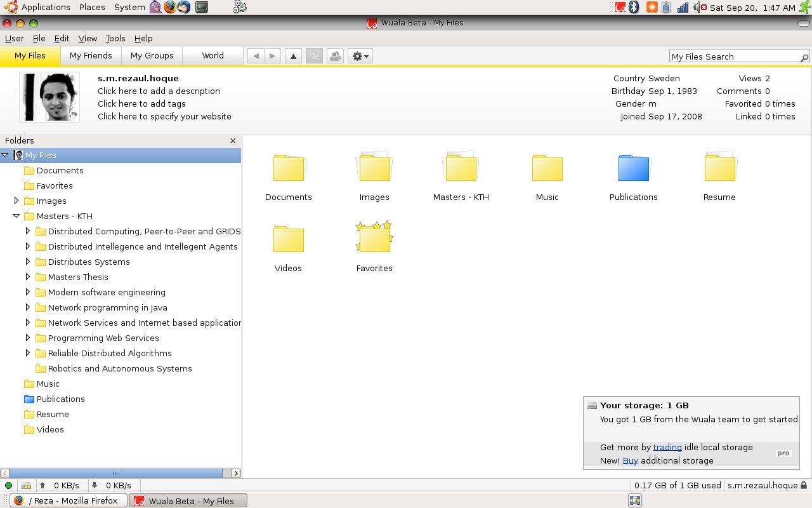The height and width of the screenshot is (508, 812).
Task: Open the starred Favorites folder icon
Action: coord(374,237)
